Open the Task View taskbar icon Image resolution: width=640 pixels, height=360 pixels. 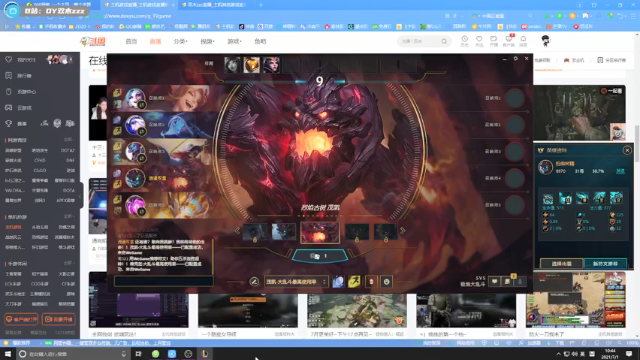pos(138,354)
